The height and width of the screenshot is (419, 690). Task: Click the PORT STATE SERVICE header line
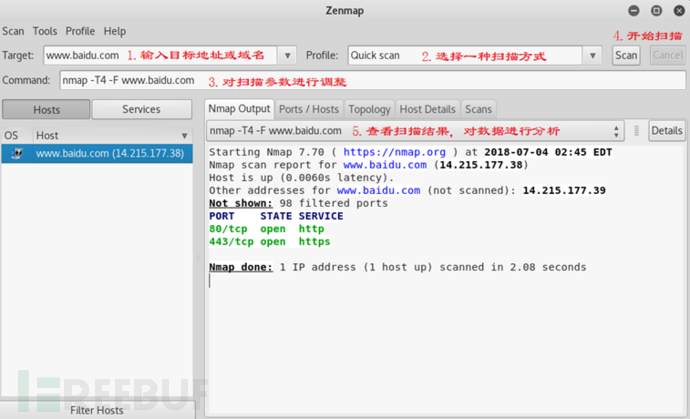pyautogui.click(x=276, y=216)
